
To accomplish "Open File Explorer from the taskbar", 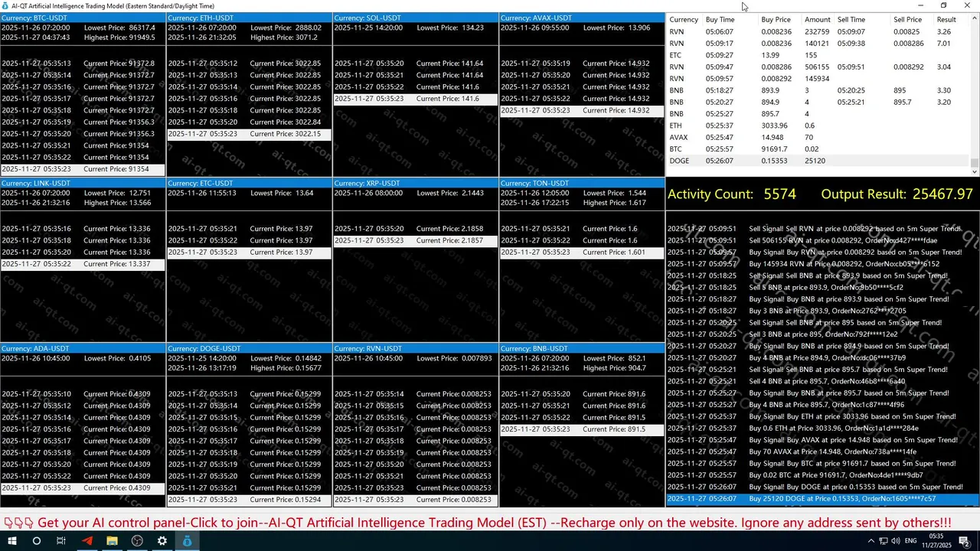I will [x=112, y=540].
